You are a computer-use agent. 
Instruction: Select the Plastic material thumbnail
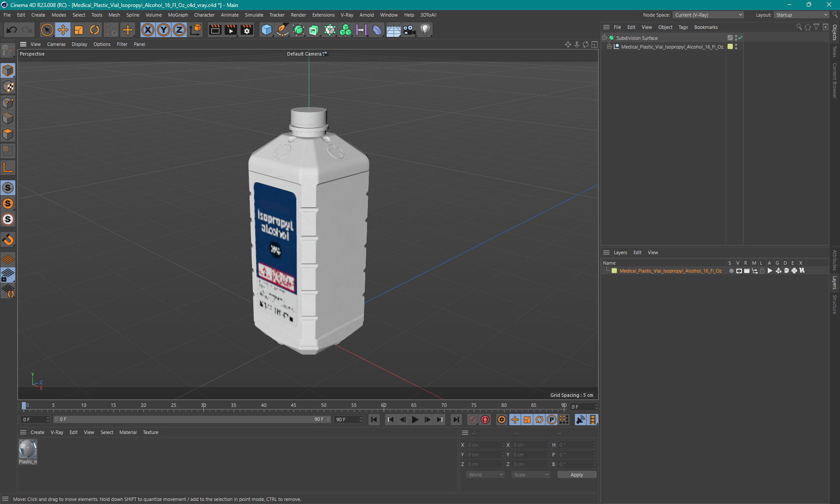pos(28,449)
